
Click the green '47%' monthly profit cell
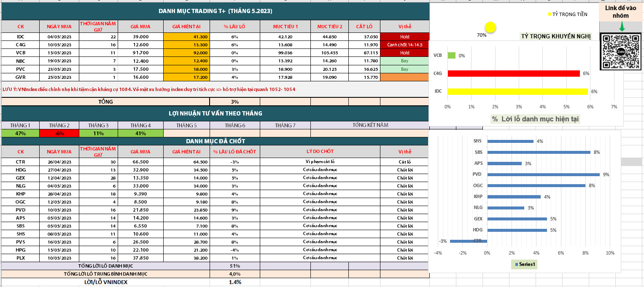click(x=21, y=133)
